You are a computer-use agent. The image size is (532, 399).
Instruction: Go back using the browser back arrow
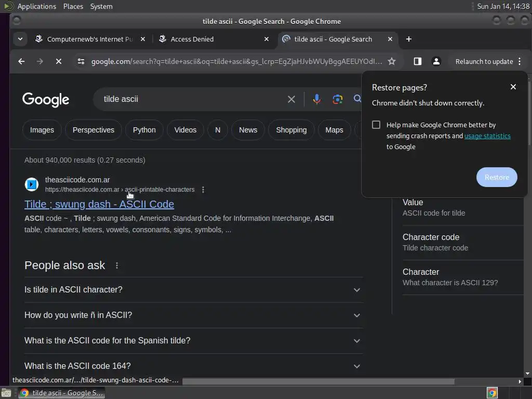[21, 61]
